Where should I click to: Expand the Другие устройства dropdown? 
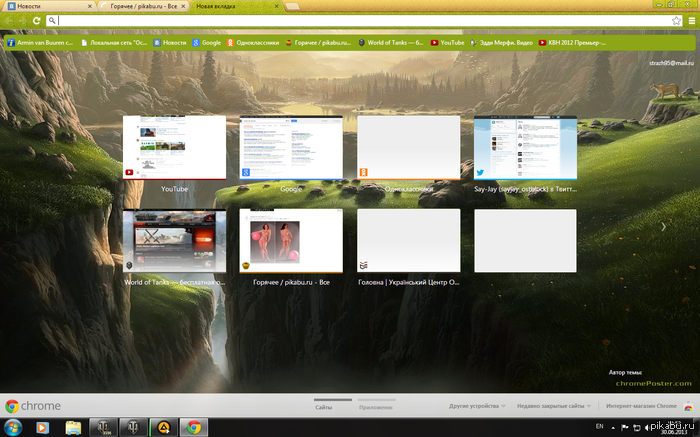point(477,406)
